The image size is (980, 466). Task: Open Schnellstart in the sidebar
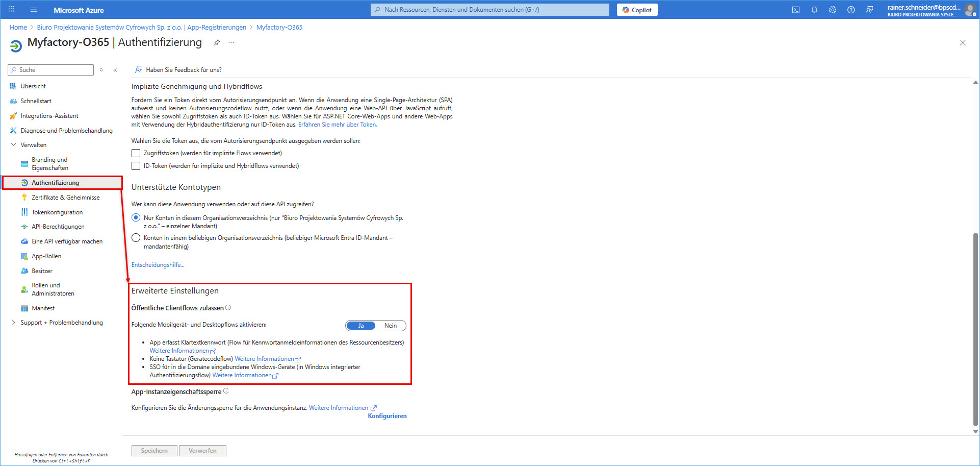pos(36,101)
